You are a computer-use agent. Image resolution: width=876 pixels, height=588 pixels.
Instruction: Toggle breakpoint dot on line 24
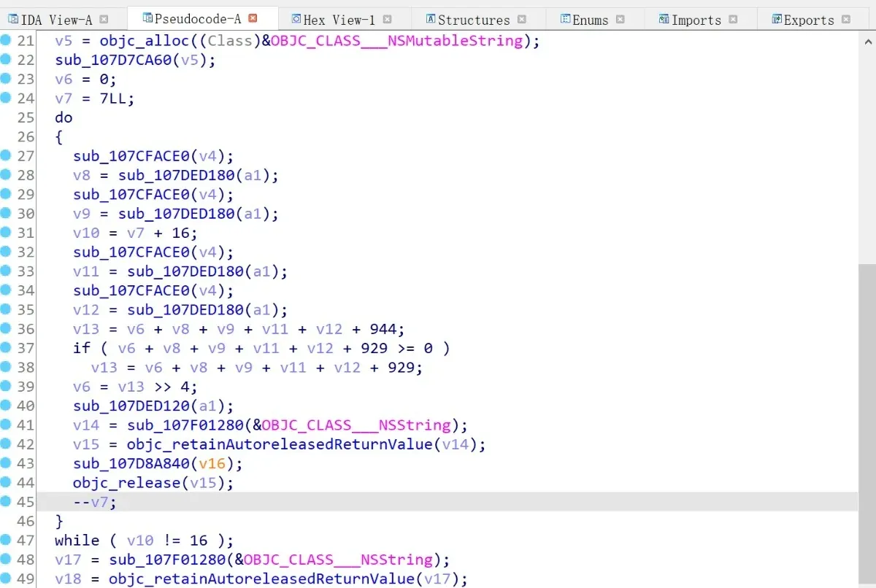[x=7, y=97]
